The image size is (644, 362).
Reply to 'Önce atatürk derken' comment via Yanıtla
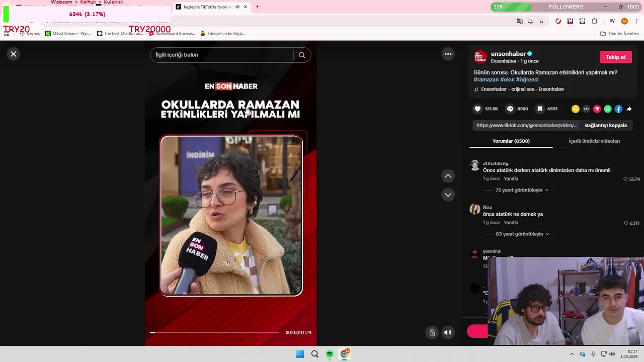[x=511, y=178]
